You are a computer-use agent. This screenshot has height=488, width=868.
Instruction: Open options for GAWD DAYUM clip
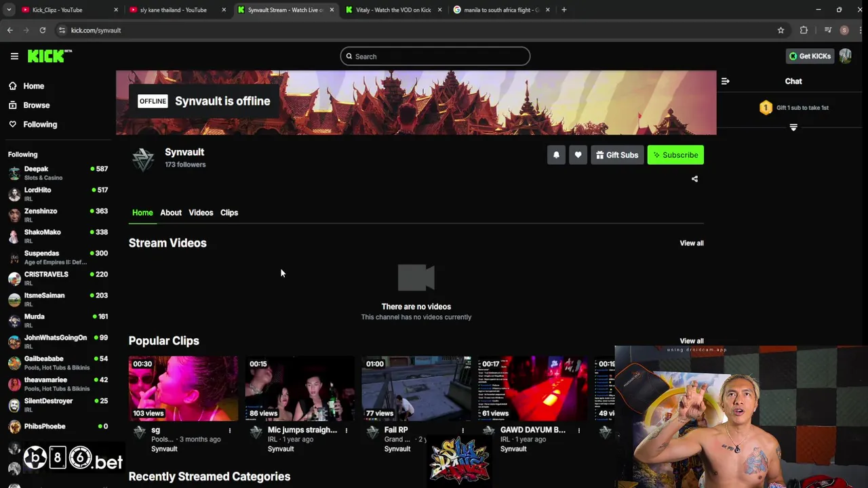click(x=578, y=430)
